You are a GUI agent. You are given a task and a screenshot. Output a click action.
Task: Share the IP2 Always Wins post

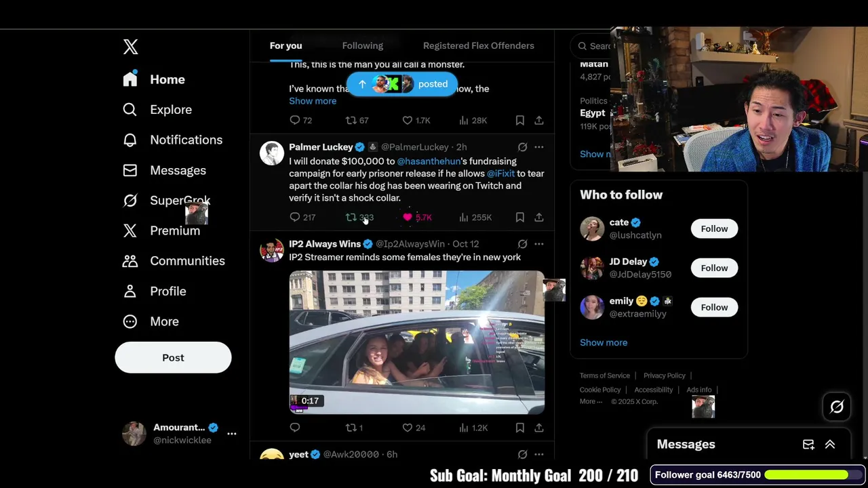[539, 428]
